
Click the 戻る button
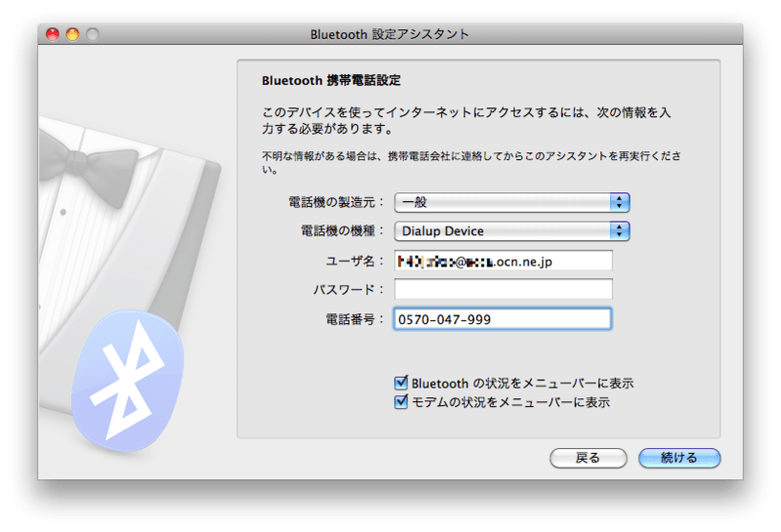coord(589,458)
